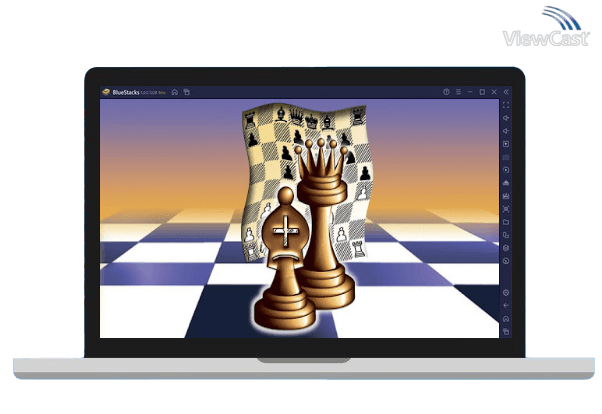This screenshot has width=602, height=414.
Task: Open the BlueStacks help icon
Action: (x=446, y=92)
